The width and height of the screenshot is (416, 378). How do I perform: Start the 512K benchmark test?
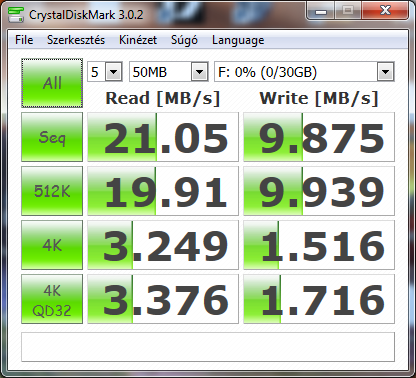(52, 191)
